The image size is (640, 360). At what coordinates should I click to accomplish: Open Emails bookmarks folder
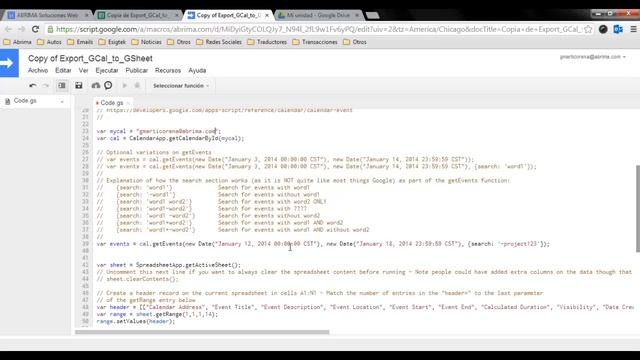coord(80,42)
